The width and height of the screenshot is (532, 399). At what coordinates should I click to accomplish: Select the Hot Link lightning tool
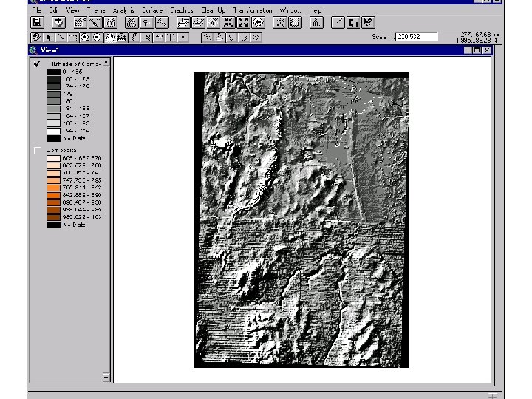(134, 38)
